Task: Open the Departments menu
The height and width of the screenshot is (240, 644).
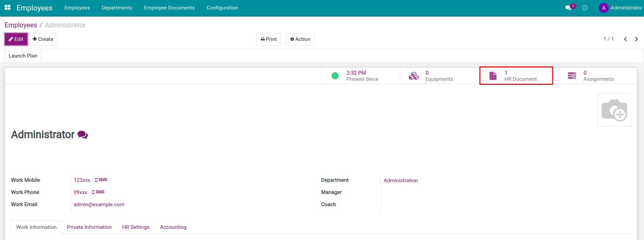Action: [117, 8]
